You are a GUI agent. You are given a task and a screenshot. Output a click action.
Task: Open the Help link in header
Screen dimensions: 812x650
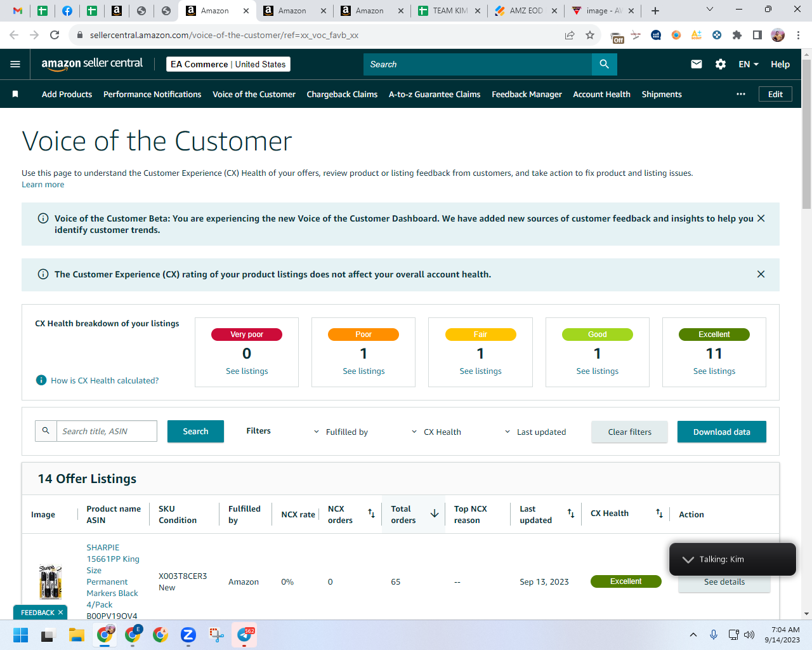(780, 64)
